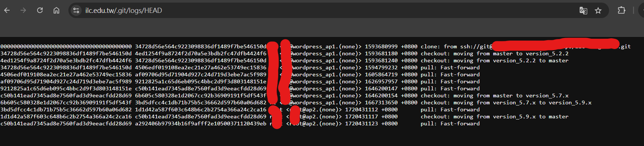Select text 'moving from master to version_5.7.x'
Image resolution: width=644 pixels, height=146 pixels.
(511, 95)
